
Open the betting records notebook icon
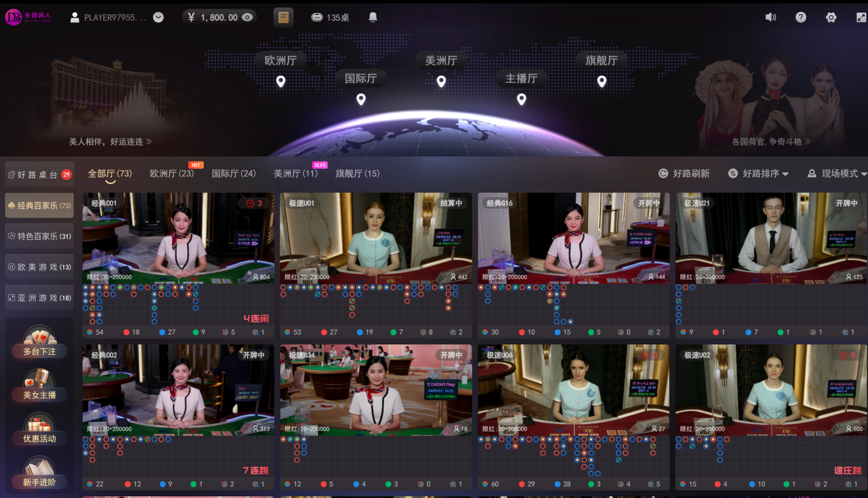283,17
